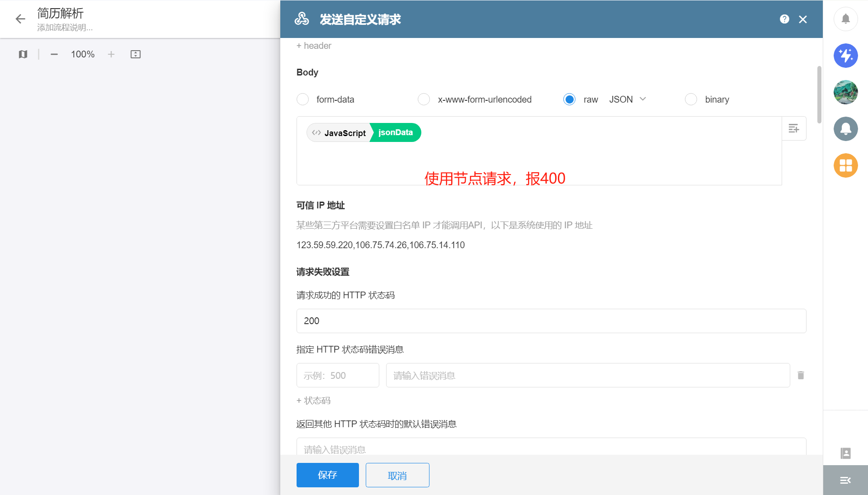Click the fit-to-screen canvas icon
The height and width of the screenshot is (495, 868).
(136, 54)
